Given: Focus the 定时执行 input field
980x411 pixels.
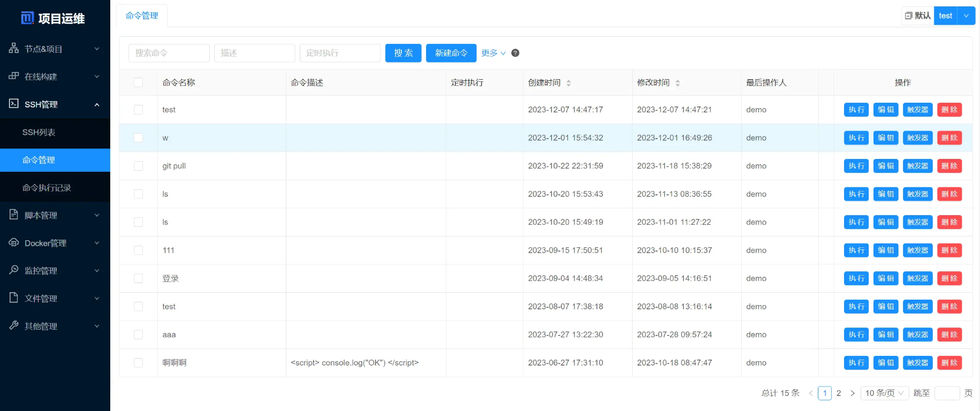Looking at the screenshot, I should (340, 53).
